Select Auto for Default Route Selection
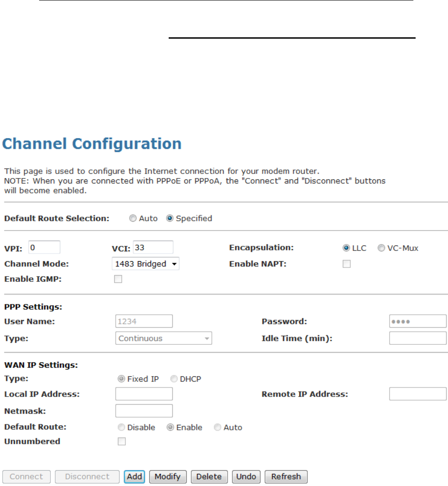 [x=133, y=218]
